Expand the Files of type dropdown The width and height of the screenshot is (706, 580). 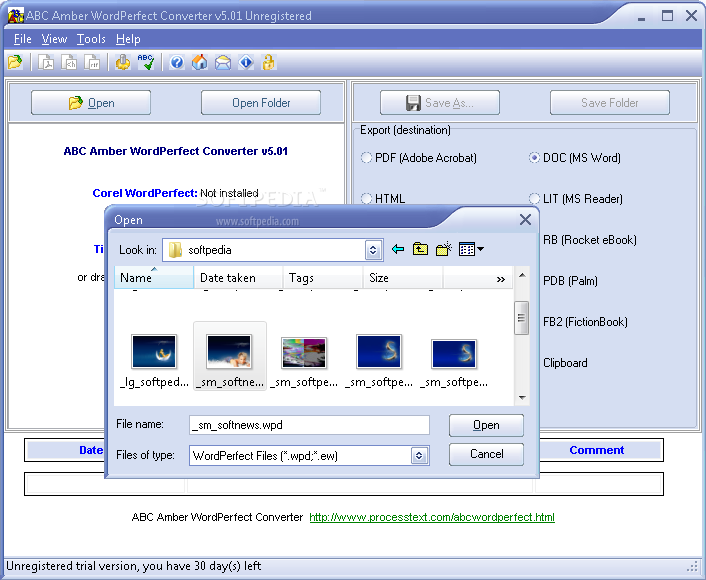pos(419,455)
